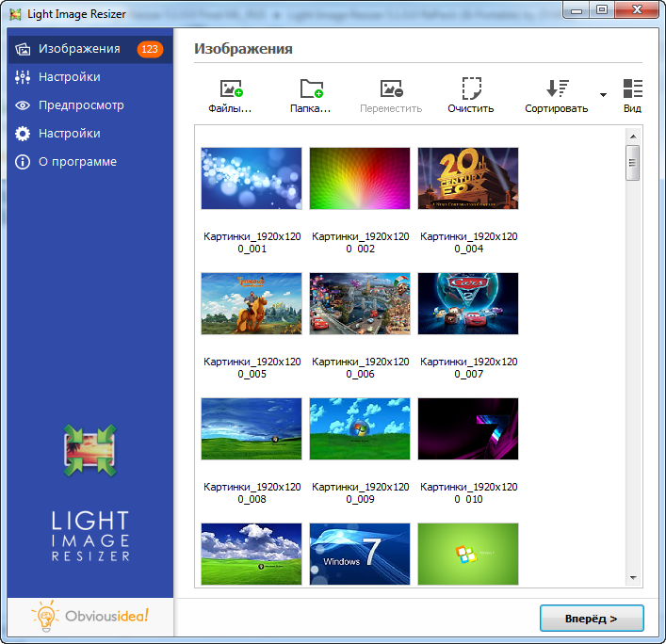The image size is (666, 644).
Task: Click the file name Картинки_1920x1200_009
Action: (x=360, y=492)
